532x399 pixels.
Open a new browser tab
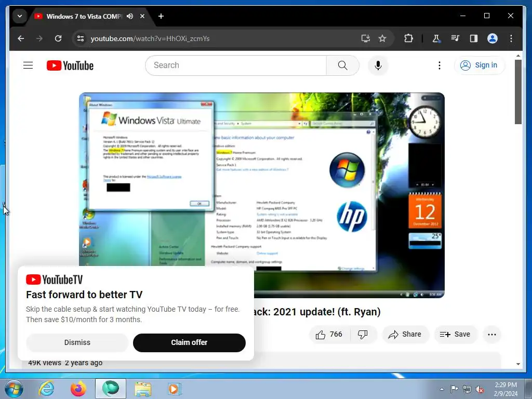(161, 16)
